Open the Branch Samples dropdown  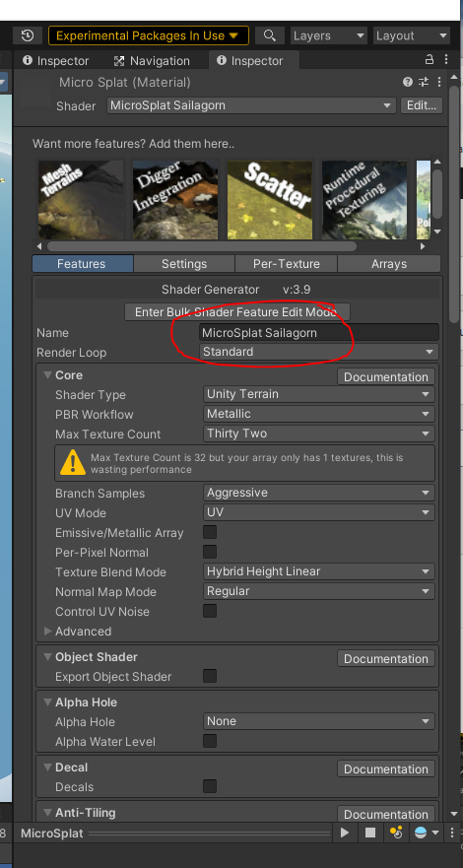pyautogui.click(x=318, y=493)
